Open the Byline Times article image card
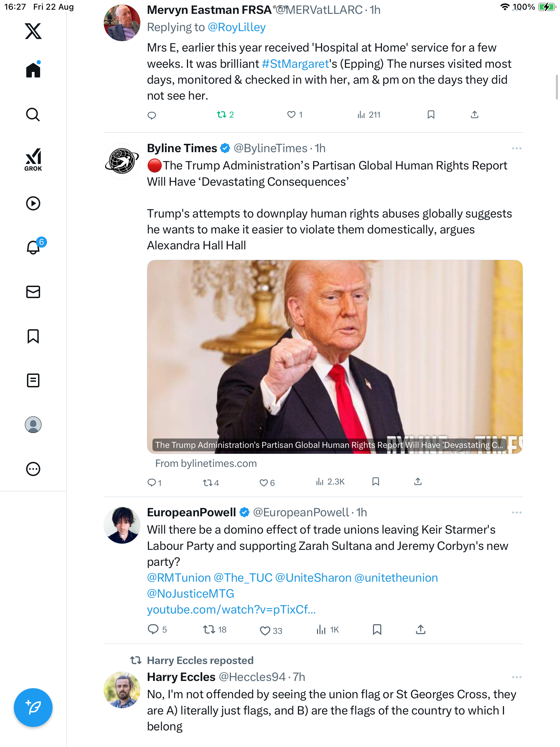The width and height of the screenshot is (560, 747). pyautogui.click(x=335, y=356)
